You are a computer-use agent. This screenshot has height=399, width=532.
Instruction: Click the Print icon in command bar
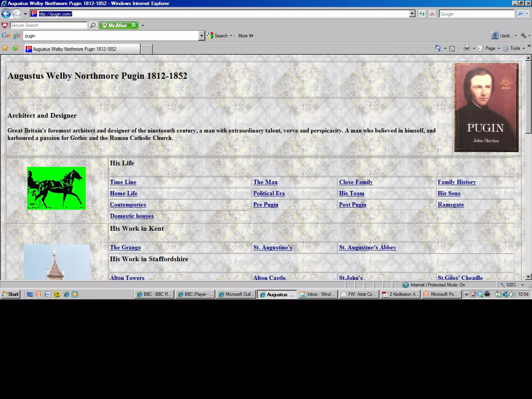467,48
